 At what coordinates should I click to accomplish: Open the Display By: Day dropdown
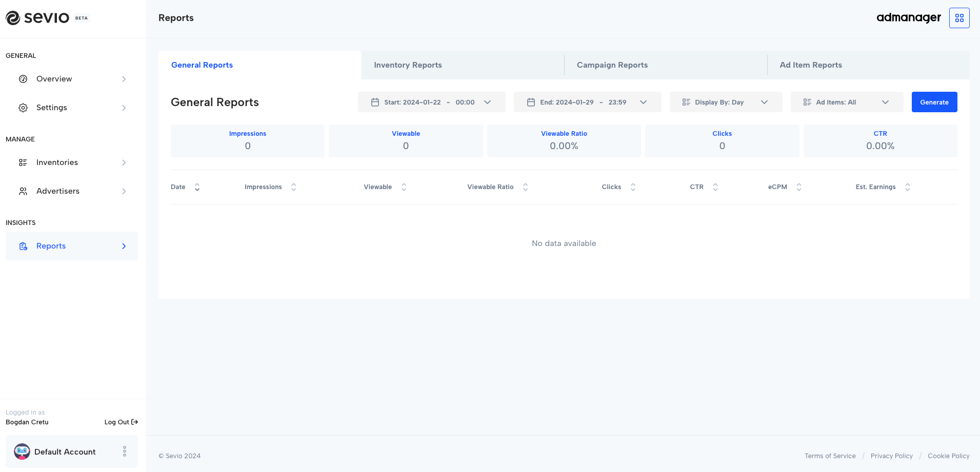point(726,101)
